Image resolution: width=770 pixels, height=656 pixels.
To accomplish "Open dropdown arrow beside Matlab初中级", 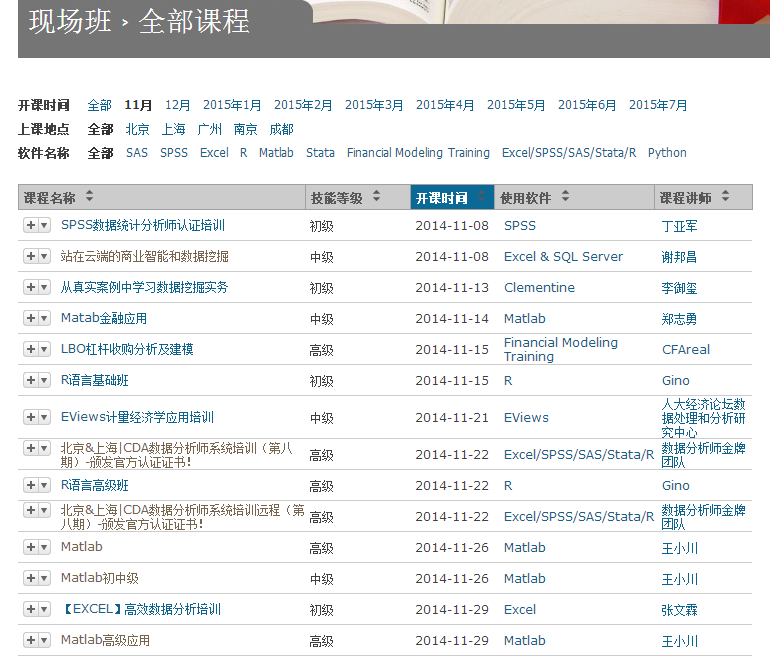I will point(44,578).
